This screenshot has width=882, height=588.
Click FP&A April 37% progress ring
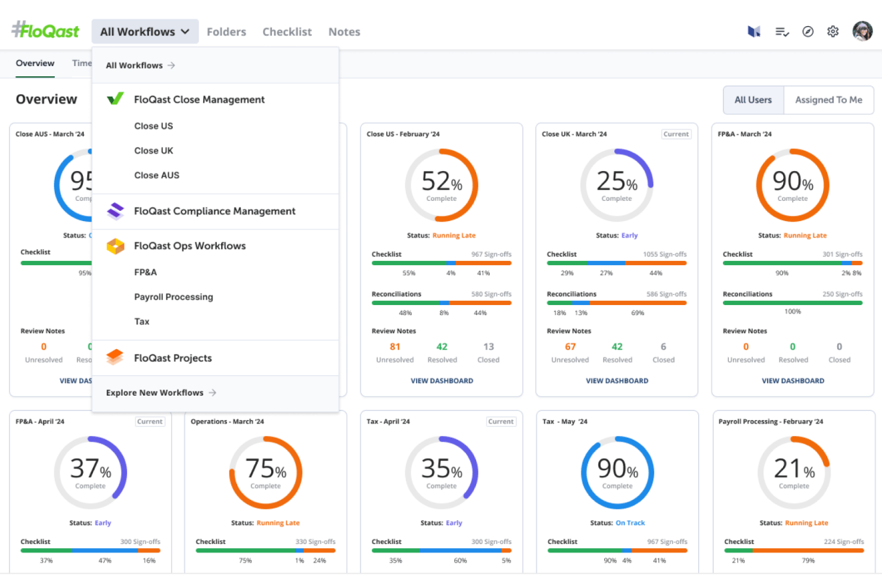[91, 472]
